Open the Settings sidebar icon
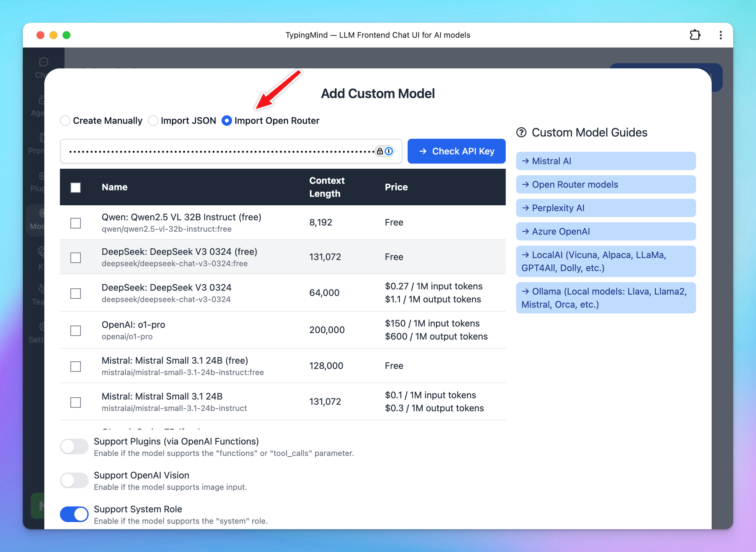Viewport: 756px width, 552px height. 42,327
